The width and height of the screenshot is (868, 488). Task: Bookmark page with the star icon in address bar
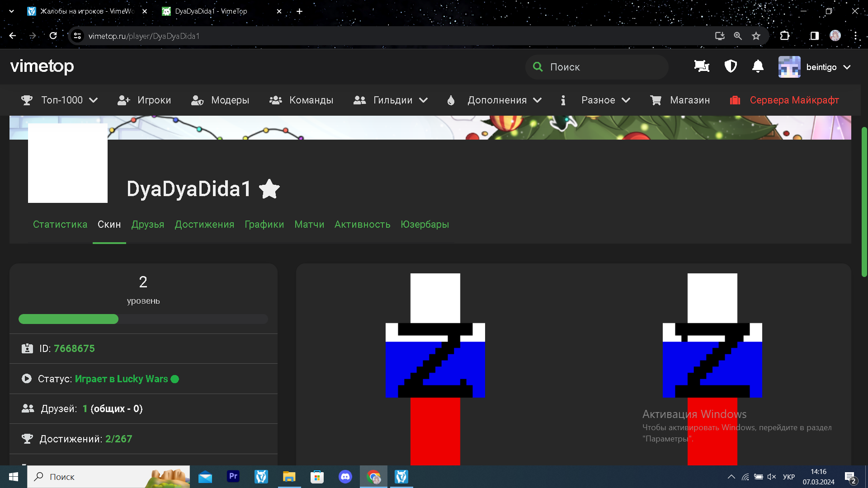(x=756, y=36)
